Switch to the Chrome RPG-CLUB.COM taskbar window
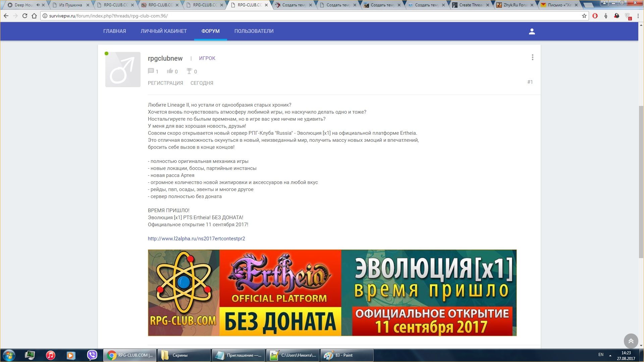This screenshot has width=644, height=362. pyautogui.click(x=130, y=355)
